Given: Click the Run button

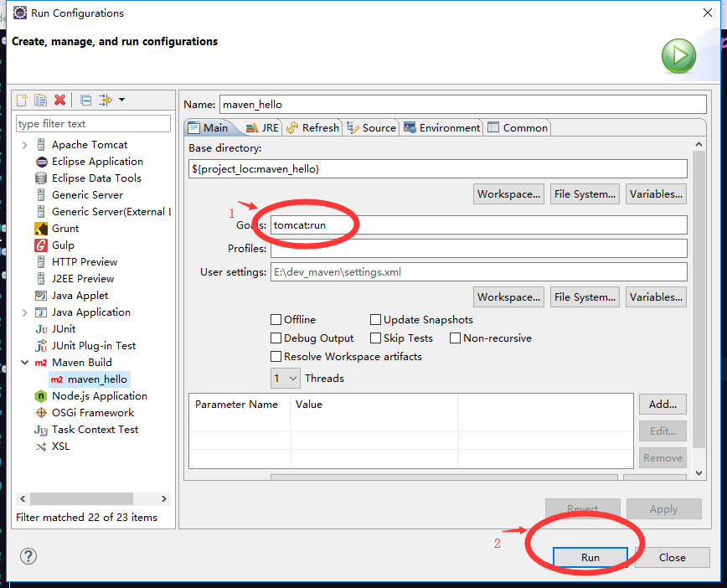Looking at the screenshot, I should (x=590, y=557).
